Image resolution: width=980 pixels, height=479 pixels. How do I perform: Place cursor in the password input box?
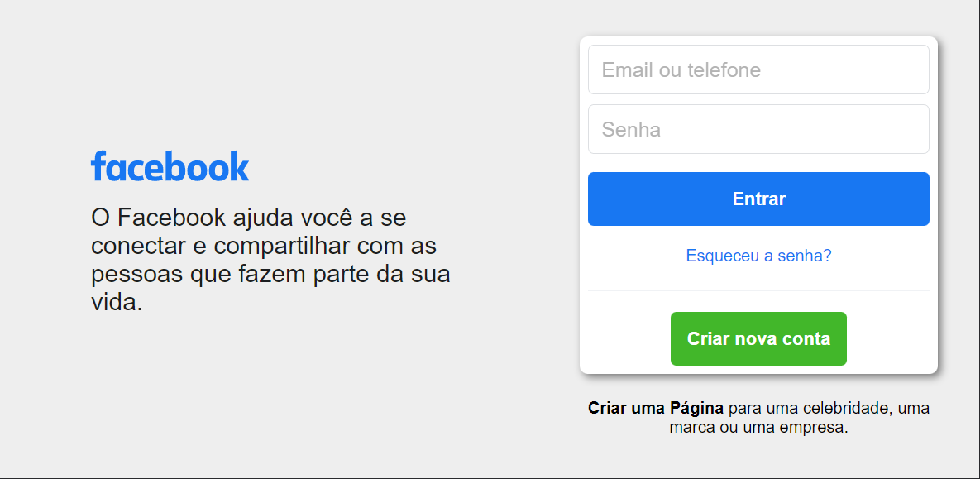tap(758, 129)
